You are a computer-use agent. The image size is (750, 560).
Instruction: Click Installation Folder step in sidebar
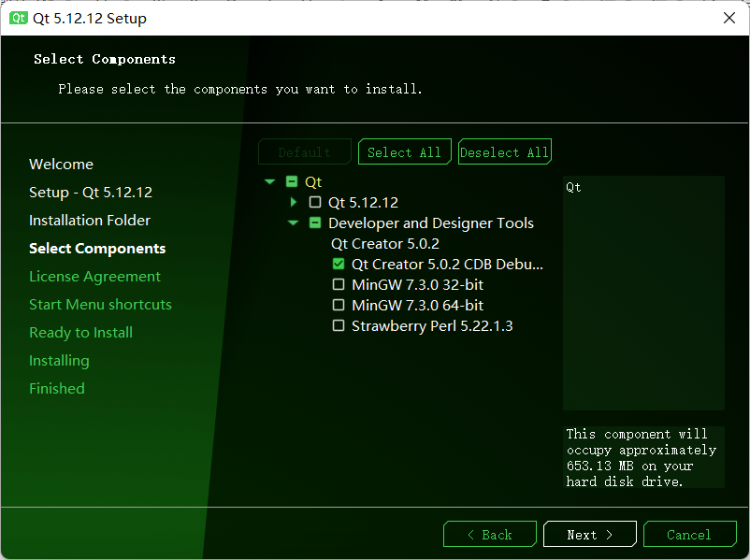click(90, 221)
